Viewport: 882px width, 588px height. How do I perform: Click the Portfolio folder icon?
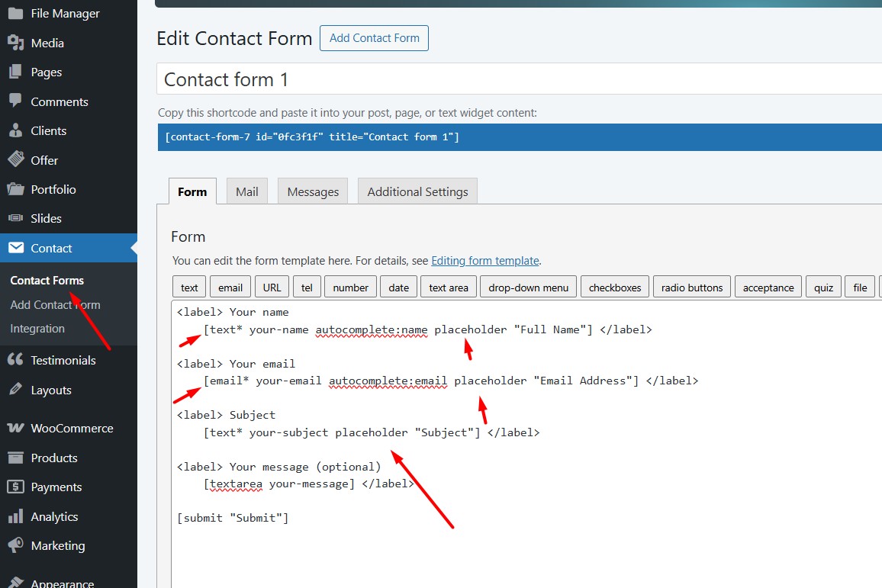tap(16, 189)
